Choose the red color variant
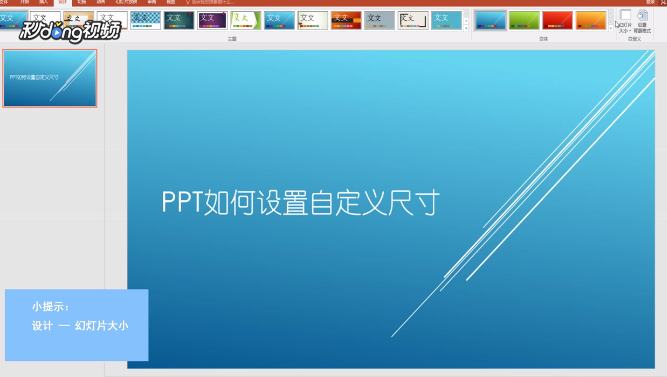Screen dimensions: 667x377 (x=557, y=20)
